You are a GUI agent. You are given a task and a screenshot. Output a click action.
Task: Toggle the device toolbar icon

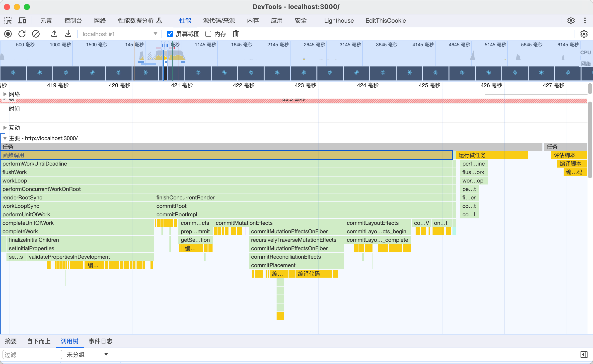point(22,20)
